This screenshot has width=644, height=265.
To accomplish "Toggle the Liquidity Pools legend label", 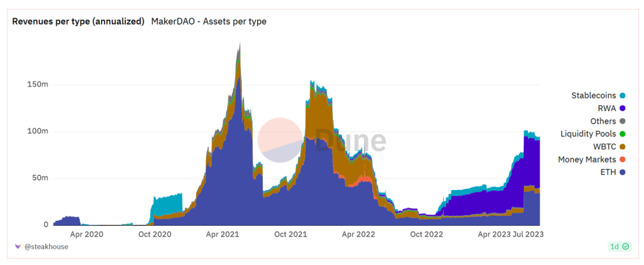I will [588, 134].
